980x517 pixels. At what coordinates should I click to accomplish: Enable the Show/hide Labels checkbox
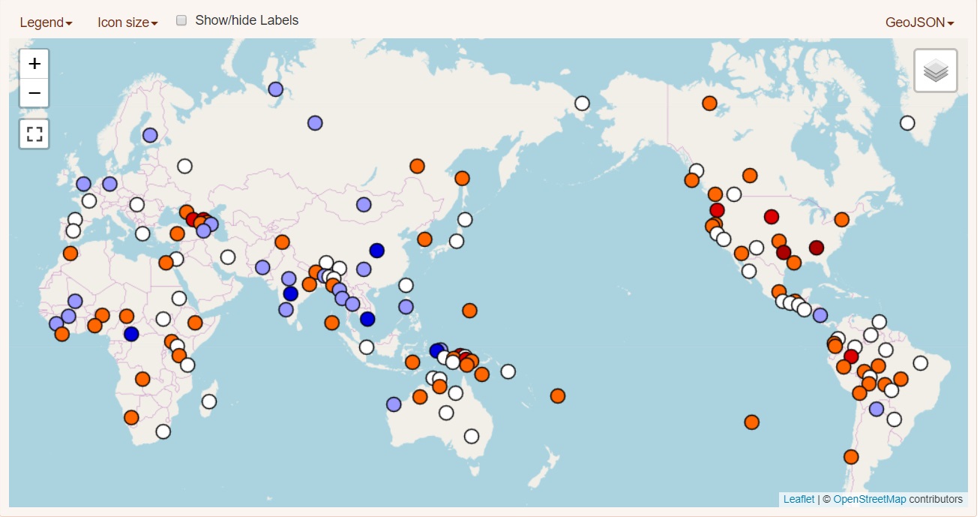click(181, 20)
